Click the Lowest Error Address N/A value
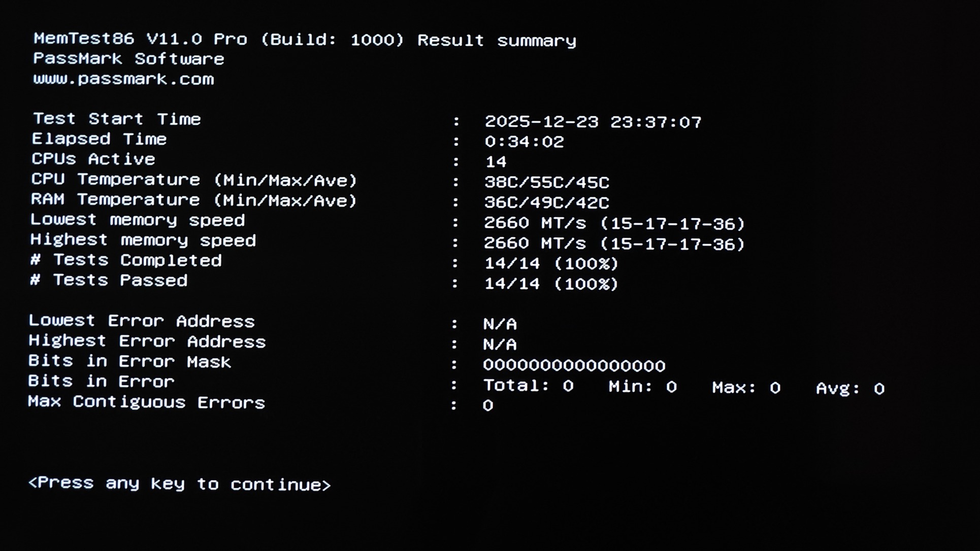 [500, 324]
